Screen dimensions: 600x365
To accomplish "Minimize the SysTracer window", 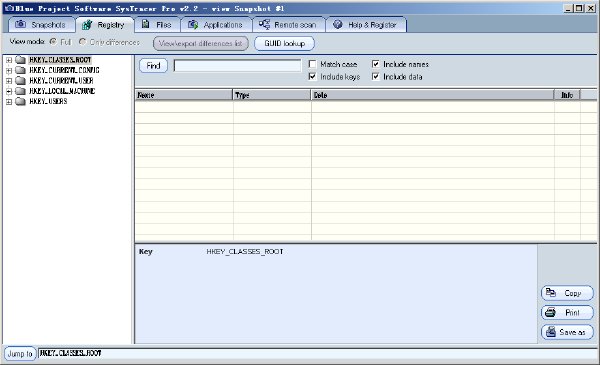I will click(569, 8).
